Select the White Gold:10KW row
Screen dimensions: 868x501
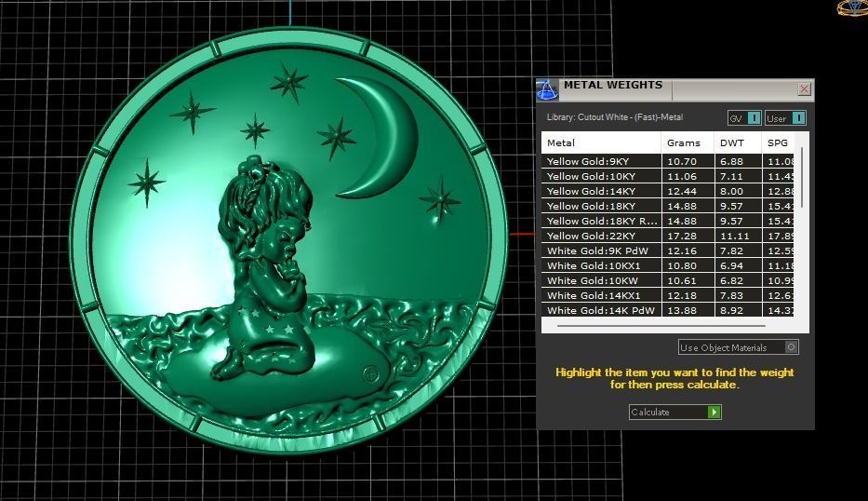[x=668, y=281]
